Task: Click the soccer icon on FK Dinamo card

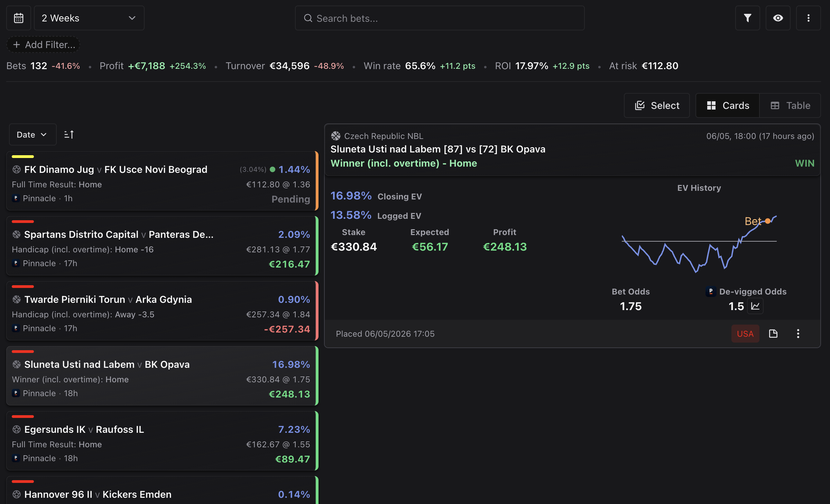Action: coord(16,169)
